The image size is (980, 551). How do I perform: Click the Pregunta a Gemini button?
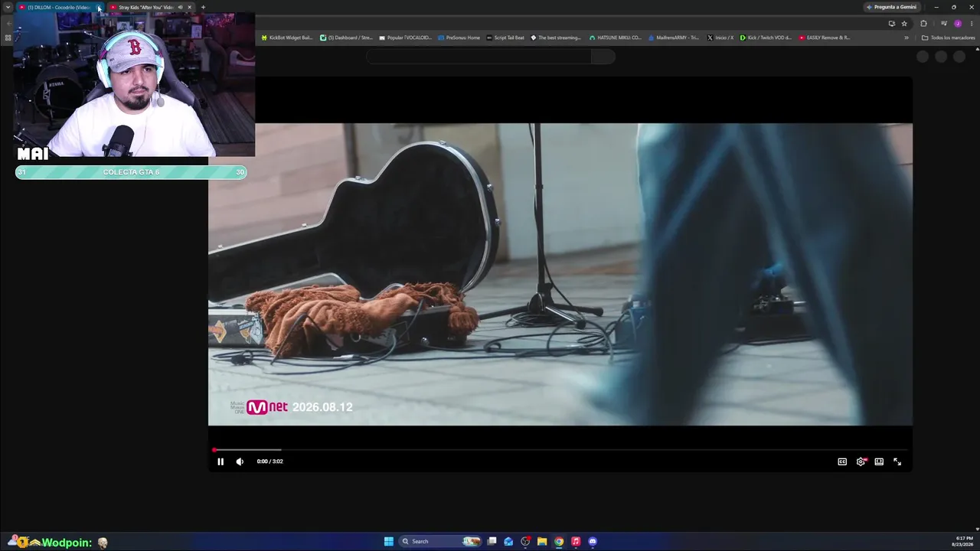(x=891, y=7)
